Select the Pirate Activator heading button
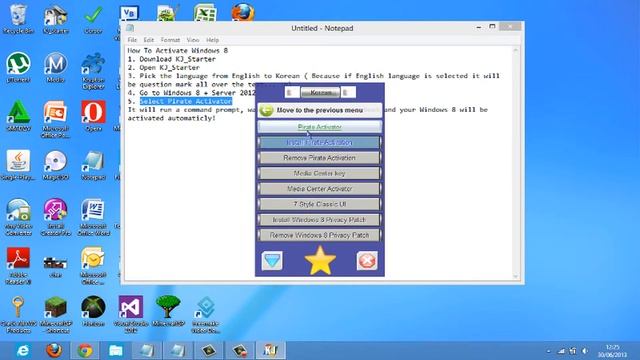Image resolution: width=640 pixels, height=360 pixels. [x=320, y=127]
